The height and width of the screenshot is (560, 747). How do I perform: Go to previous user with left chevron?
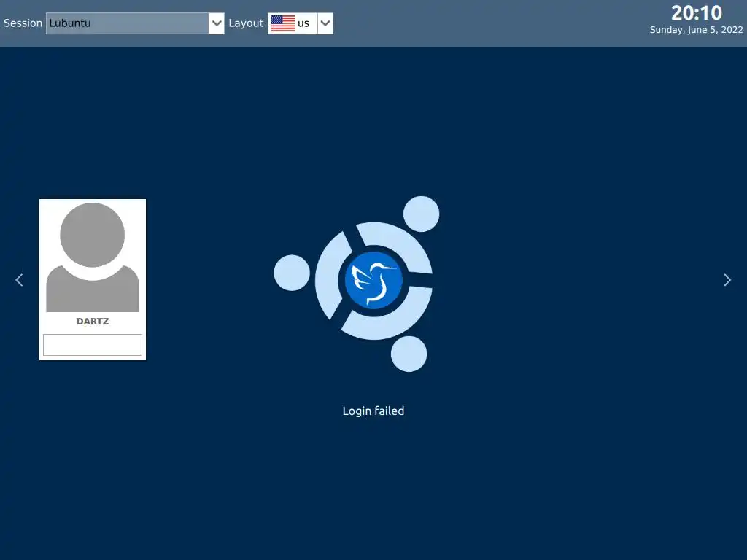pos(19,280)
